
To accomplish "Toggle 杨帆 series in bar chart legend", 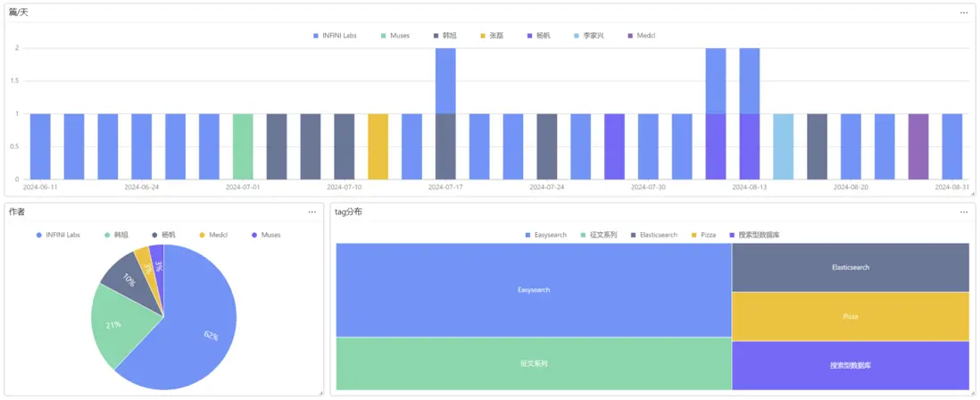I will [x=539, y=36].
